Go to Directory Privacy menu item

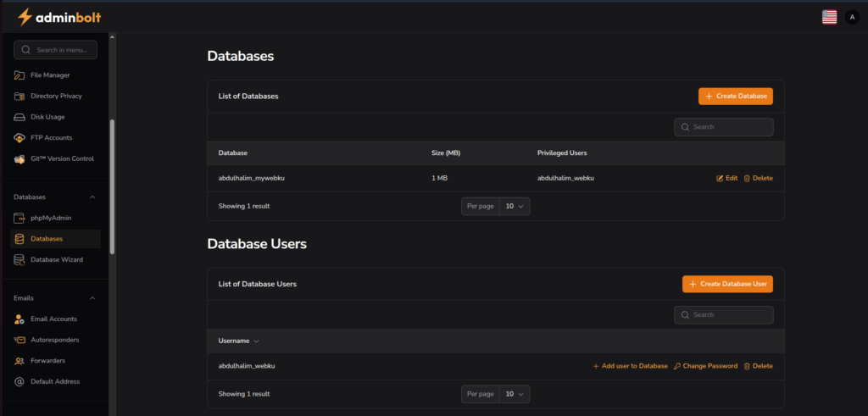coord(56,96)
